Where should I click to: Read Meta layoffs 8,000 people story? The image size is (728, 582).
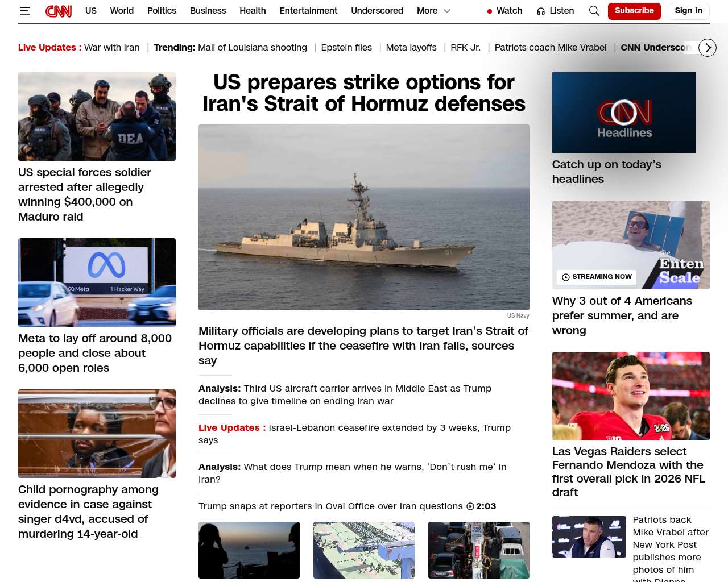click(95, 353)
